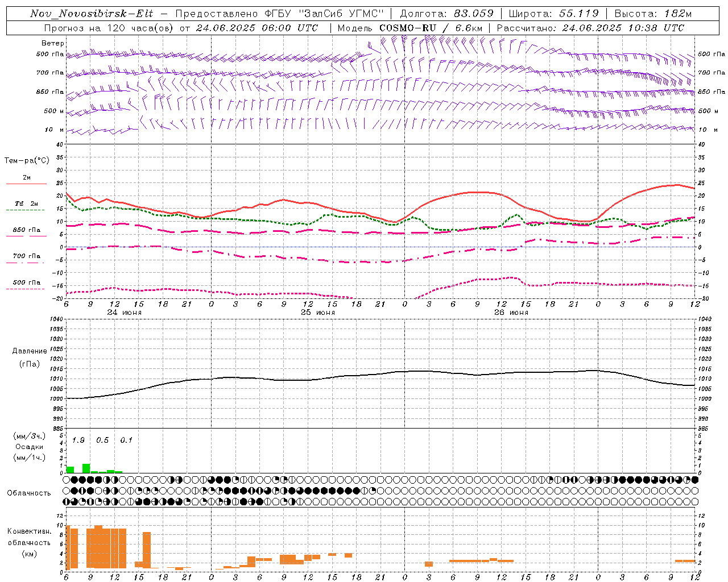Click 'Рассчитано: 24.06.2025 10:38 UTC' timestamp
Screen dimensions: 728x582
tap(590, 28)
